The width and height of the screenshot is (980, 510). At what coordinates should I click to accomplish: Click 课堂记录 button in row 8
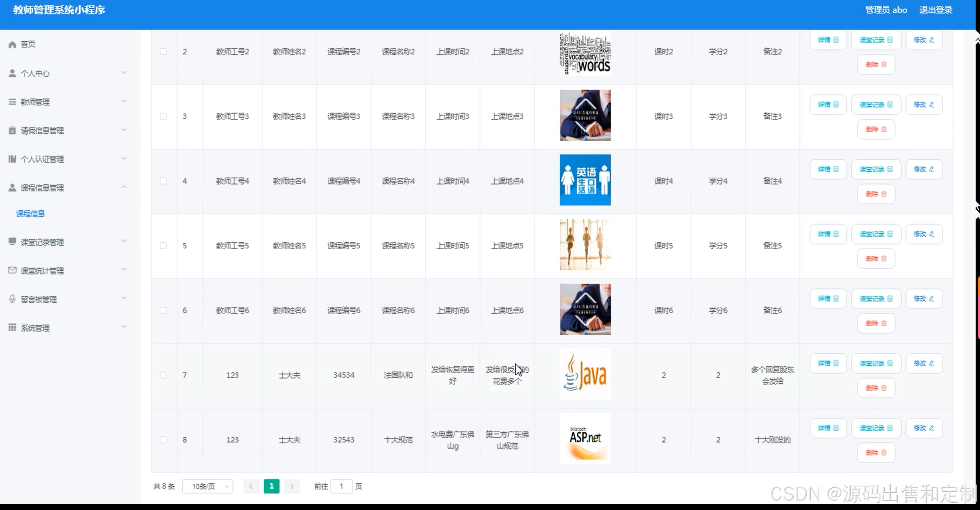tap(876, 428)
